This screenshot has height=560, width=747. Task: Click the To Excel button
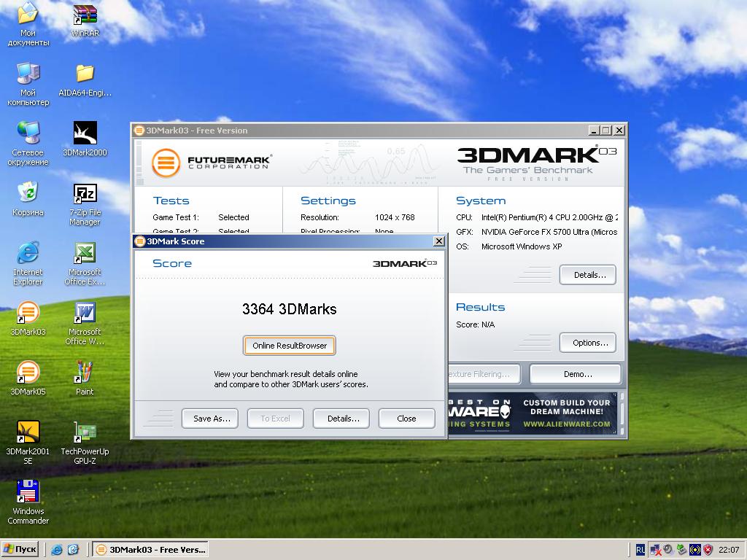coord(275,419)
